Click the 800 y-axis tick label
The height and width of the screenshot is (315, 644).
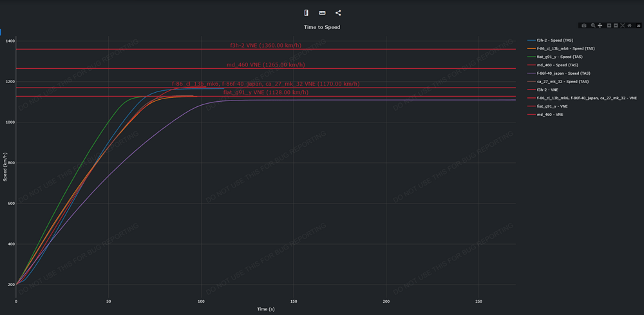click(x=11, y=163)
